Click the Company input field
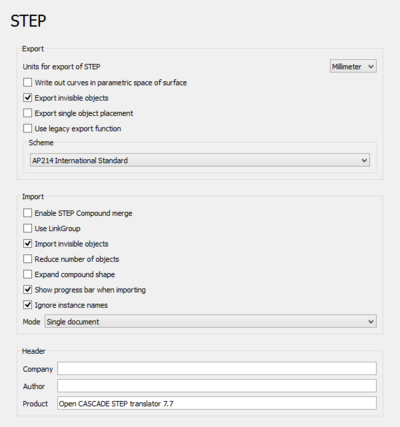 click(217, 369)
